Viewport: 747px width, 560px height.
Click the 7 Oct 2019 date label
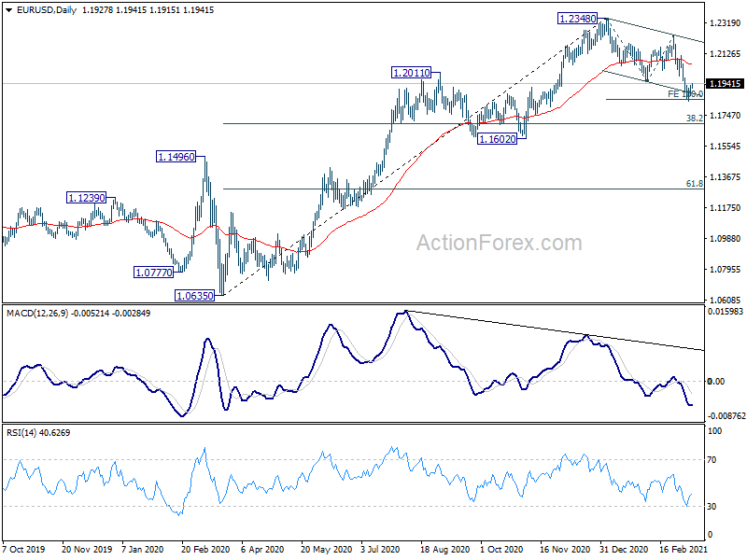(x=24, y=549)
